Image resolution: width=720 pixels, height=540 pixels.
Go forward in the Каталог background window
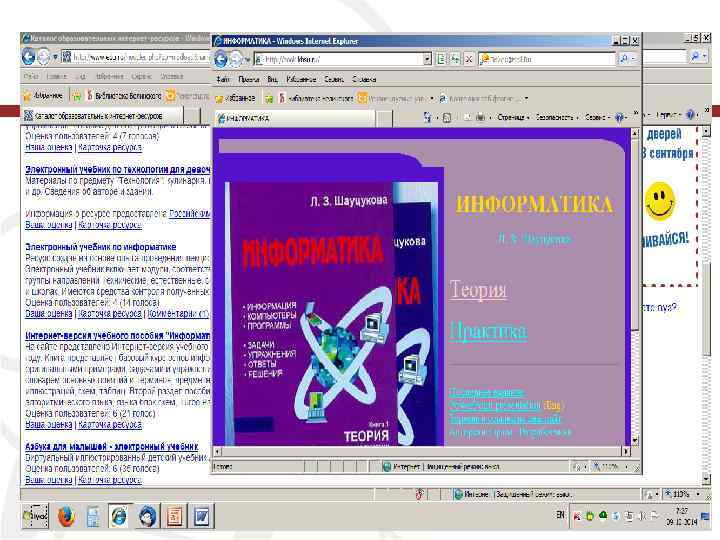coord(44,57)
